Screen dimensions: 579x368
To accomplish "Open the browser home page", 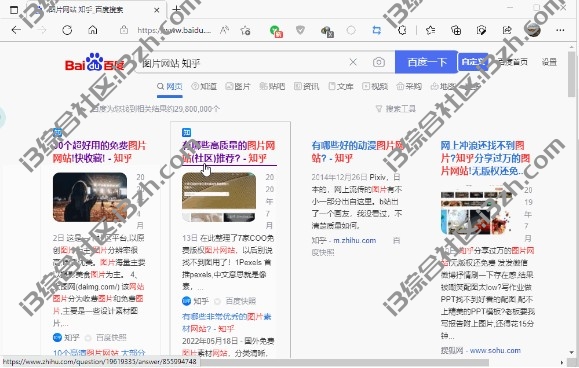I will click(93, 30).
